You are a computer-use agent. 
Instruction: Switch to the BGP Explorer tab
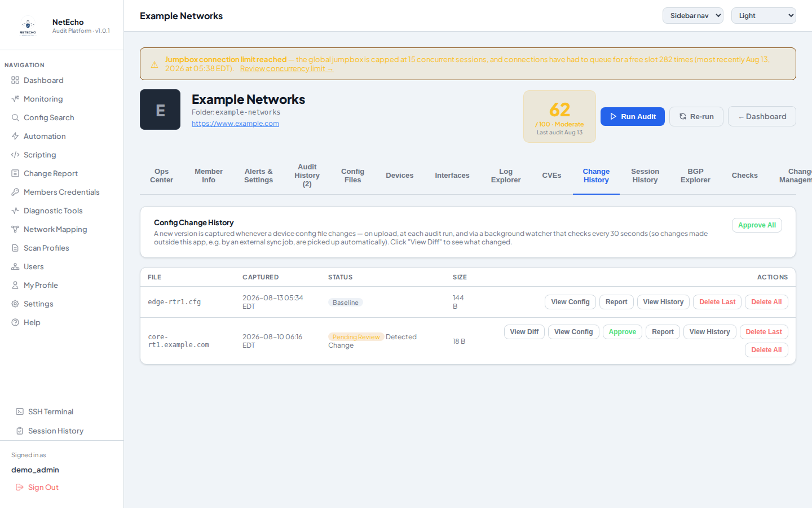[695, 176]
